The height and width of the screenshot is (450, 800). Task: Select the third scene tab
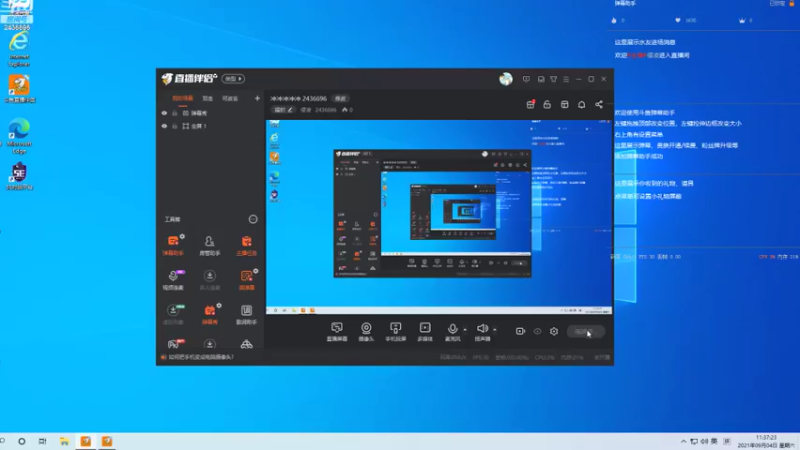[x=230, y=98]
